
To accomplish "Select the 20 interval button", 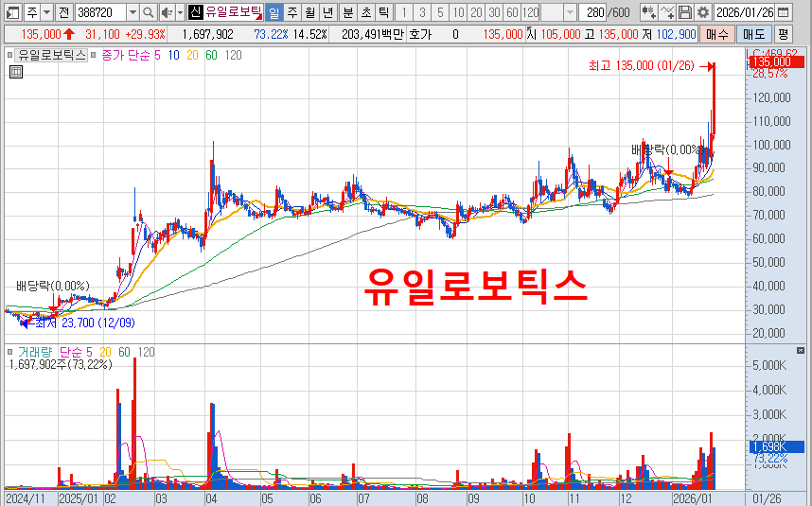I will point(476,12).
